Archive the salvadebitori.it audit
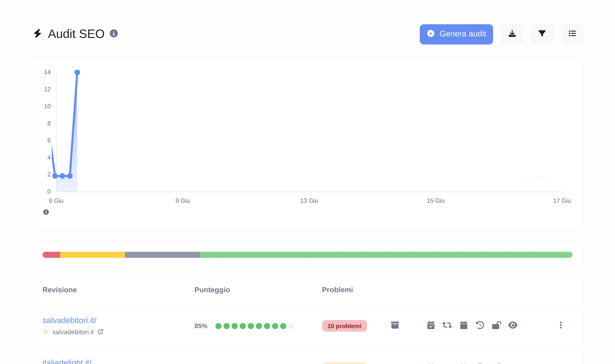 [x=395, y=325]
